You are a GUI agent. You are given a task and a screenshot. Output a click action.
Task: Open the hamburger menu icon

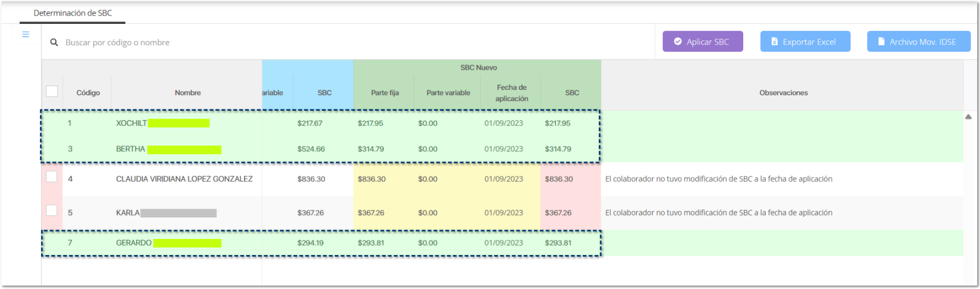coord(26,35)
